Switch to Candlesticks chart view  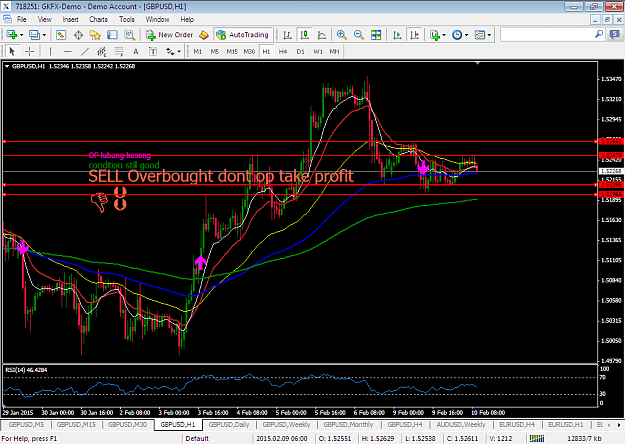(305, 35)
